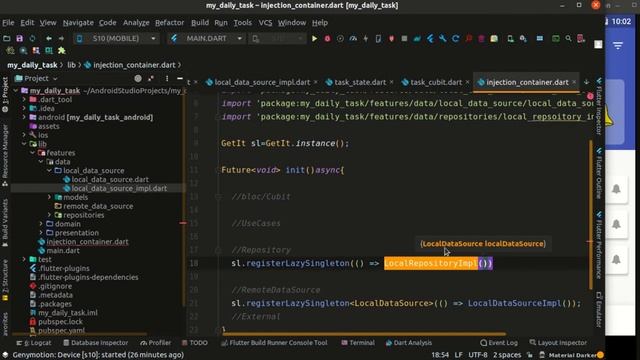This screenshot has height=360, width=640.
Task: Select local_data_source.dart in project tree
Action: coord(110,179)
